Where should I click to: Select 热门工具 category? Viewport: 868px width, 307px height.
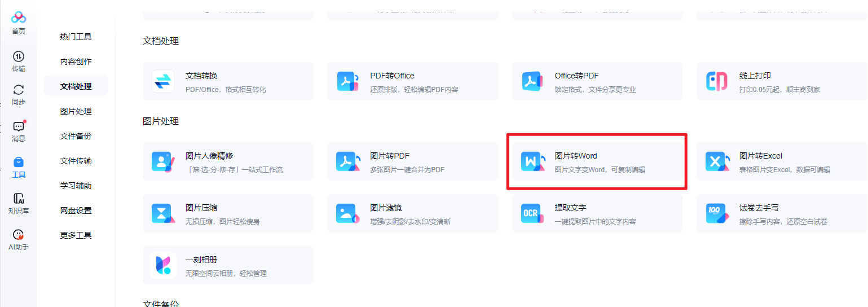click(76, 37)
